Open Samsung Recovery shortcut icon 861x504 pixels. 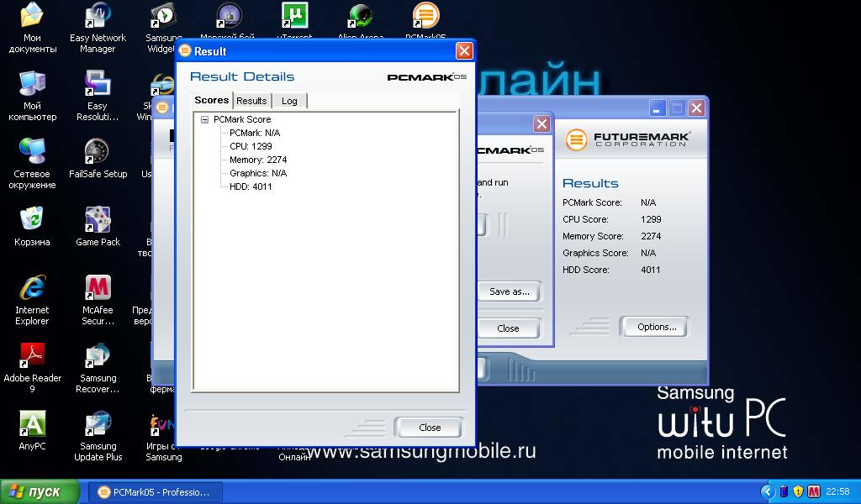point(98,368)
